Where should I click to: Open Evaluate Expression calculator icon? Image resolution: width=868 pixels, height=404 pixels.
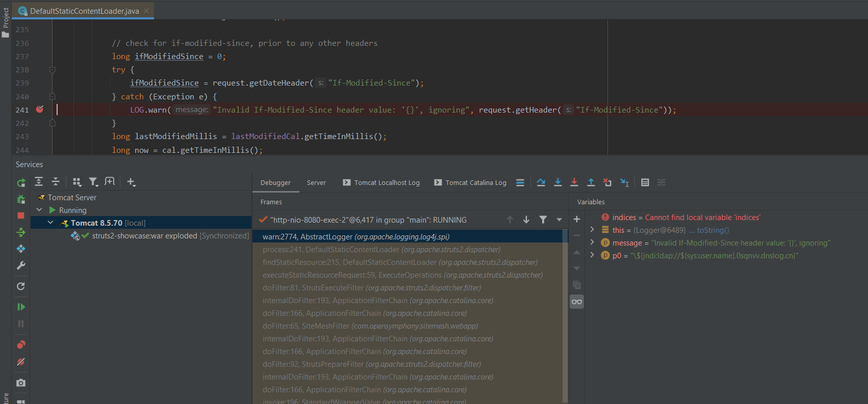click(x=645, y=182)
